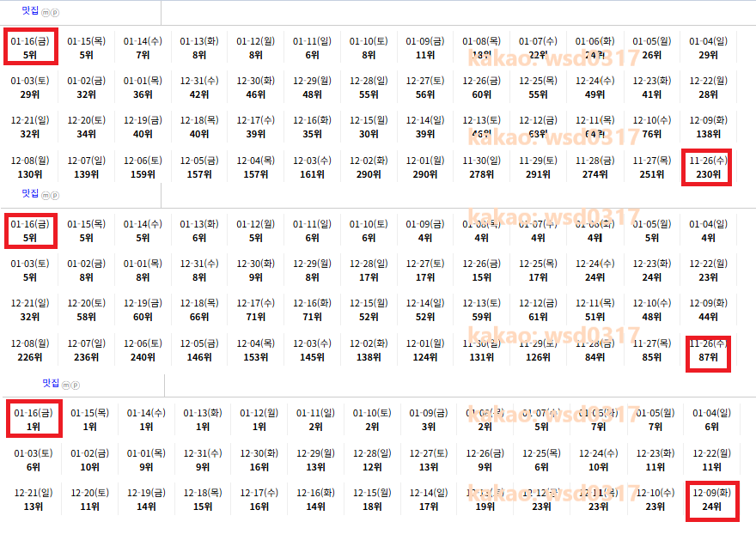Select the 12-06(토) cell showing 240위
The width and height of the screenshot is (756, 534).
(x=143, y=350)
